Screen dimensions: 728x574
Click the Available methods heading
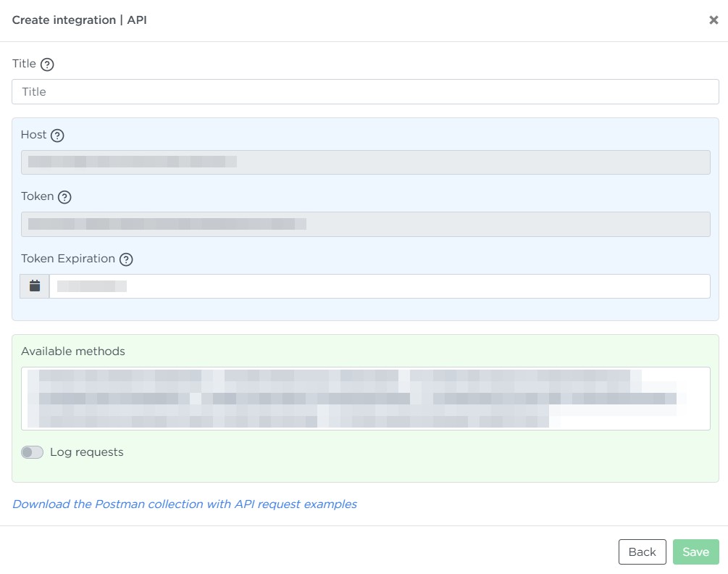pos(73,352)
